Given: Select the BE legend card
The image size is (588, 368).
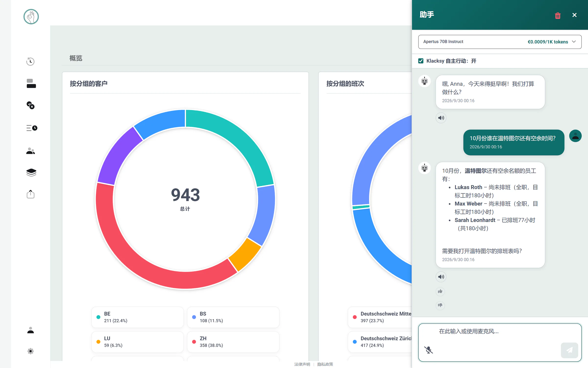Looking at the screenshot, I should 137,317.
